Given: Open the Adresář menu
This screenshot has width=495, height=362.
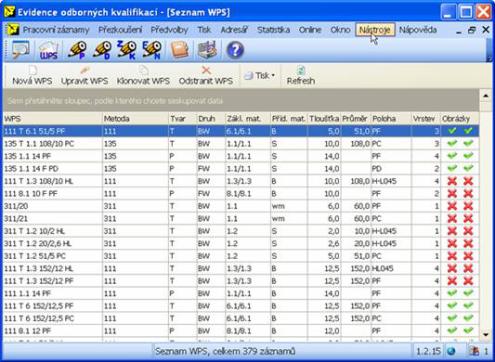Looking at the screenshot, I should [234, 30].
